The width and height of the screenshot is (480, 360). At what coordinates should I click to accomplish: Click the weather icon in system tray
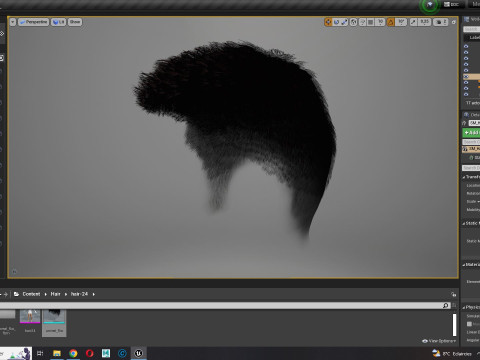pyautogui.click(x=436, y=353)
